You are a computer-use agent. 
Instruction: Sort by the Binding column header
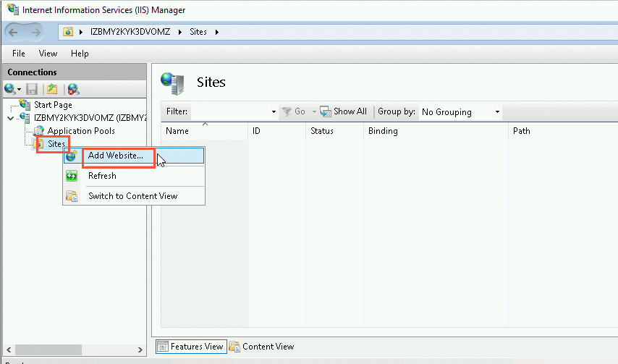[x=436, y=131]
